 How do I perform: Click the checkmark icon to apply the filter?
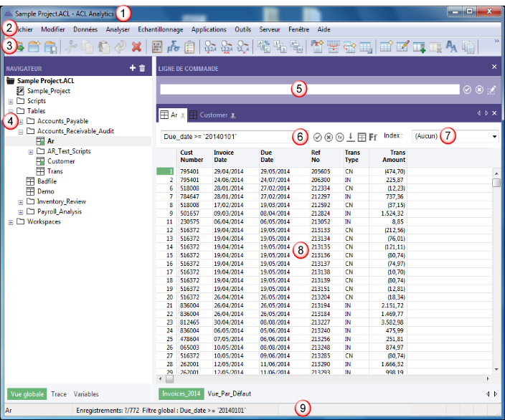[318, 137]
